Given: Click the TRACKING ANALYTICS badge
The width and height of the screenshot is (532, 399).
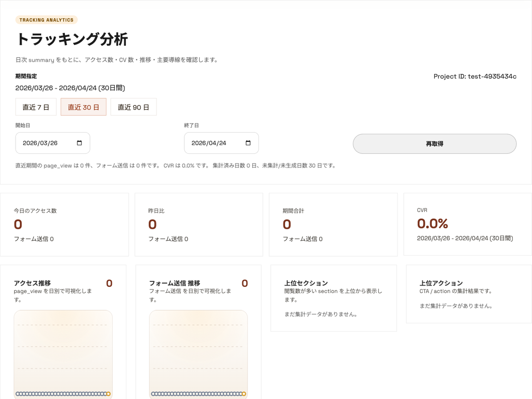Looking at the screenshot, I should coord(47,20).
